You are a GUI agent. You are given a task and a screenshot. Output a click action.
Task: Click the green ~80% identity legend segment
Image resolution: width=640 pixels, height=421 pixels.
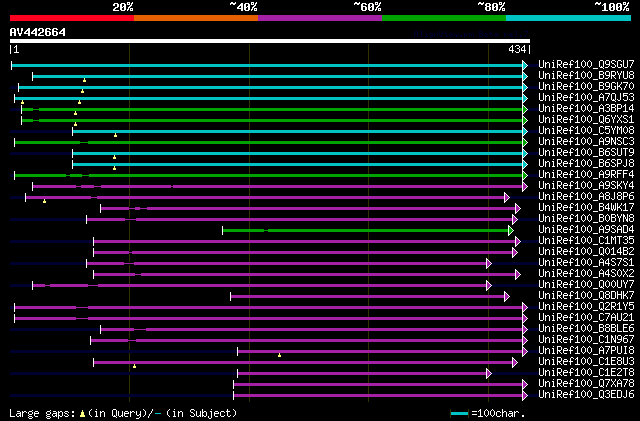coord(444,18)
